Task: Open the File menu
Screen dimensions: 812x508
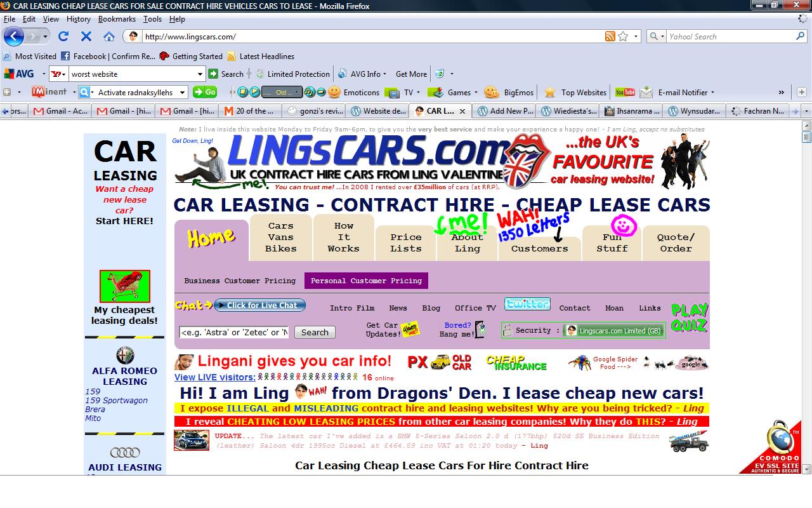Action: [10, 19]
